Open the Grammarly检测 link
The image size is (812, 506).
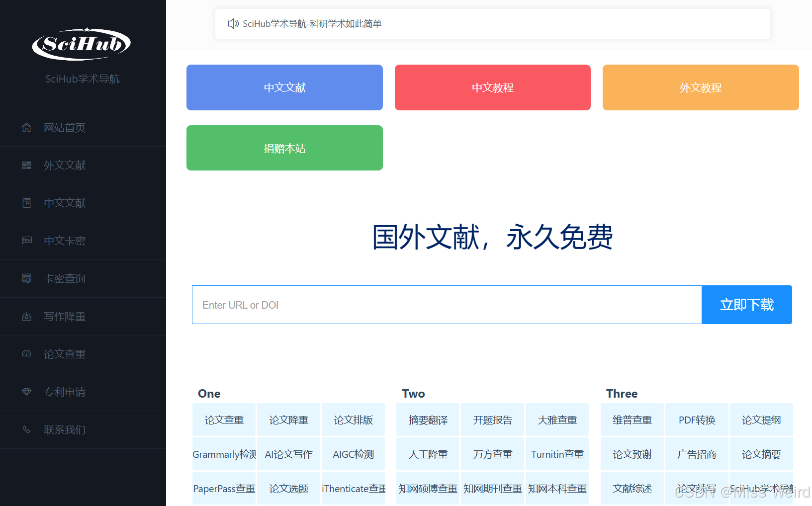coord(224,454)
